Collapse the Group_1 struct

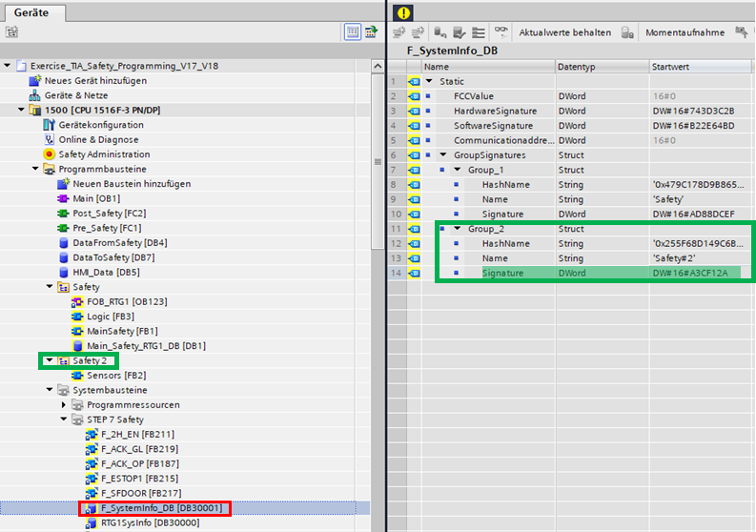point(458,170)
